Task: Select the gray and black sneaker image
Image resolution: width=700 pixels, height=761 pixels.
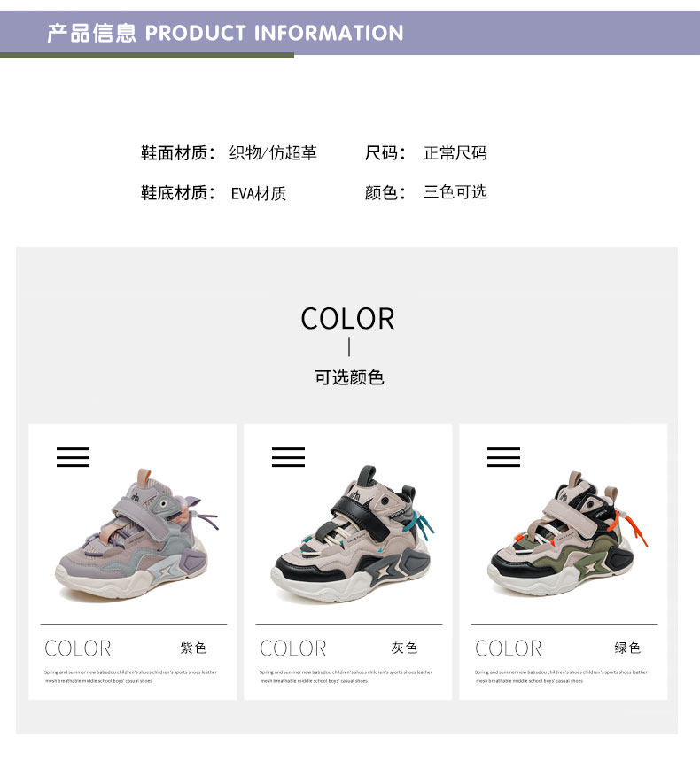Action: (x=353, y=534)
